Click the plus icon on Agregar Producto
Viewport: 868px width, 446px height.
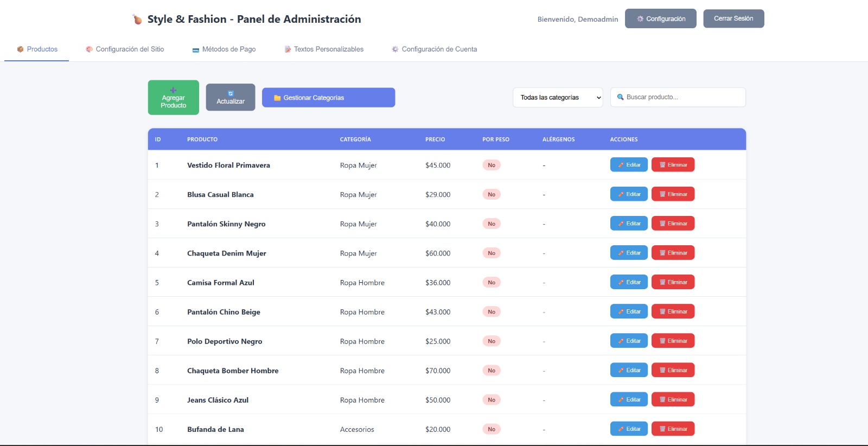point(173,91)
